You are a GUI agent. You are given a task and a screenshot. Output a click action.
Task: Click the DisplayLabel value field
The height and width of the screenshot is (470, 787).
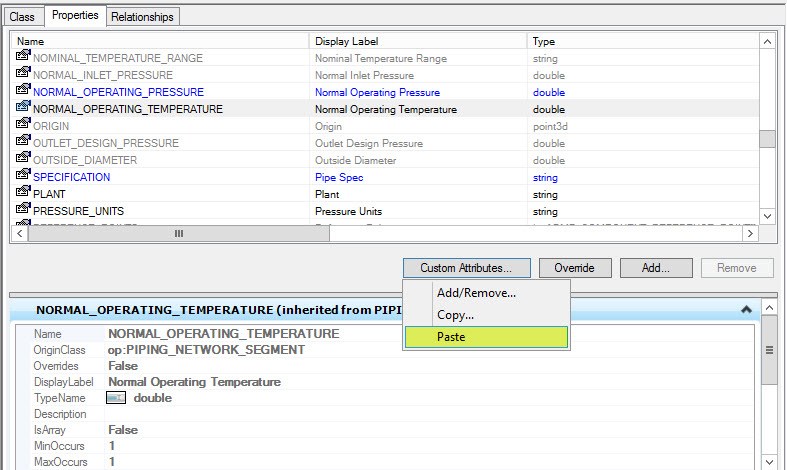click(429, 382)
